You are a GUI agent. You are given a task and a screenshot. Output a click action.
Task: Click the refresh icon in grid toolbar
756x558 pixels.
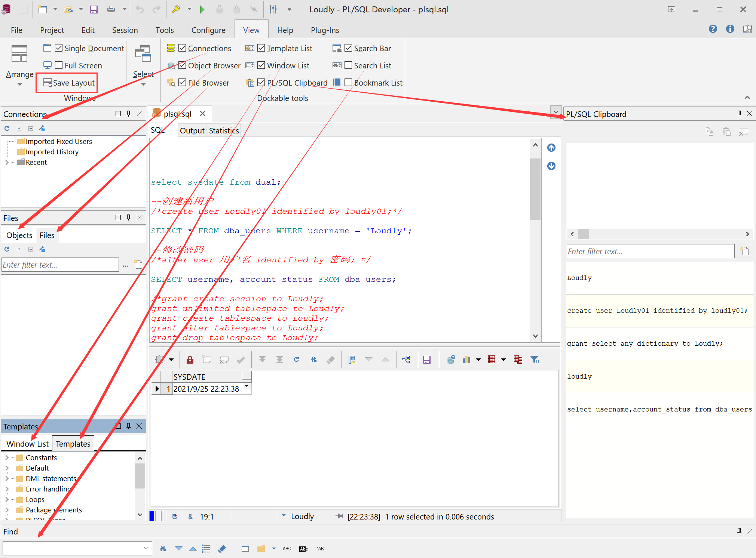297,360
